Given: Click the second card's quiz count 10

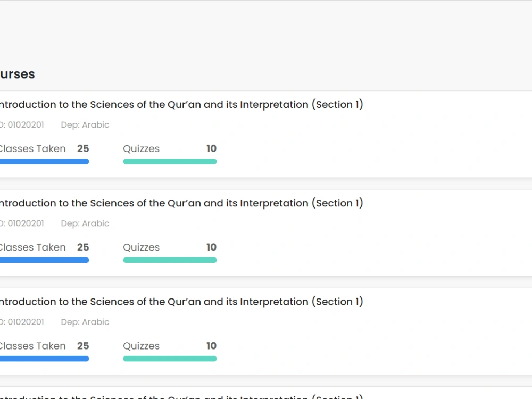Looking at the screenshot, I should coord(211,247).
